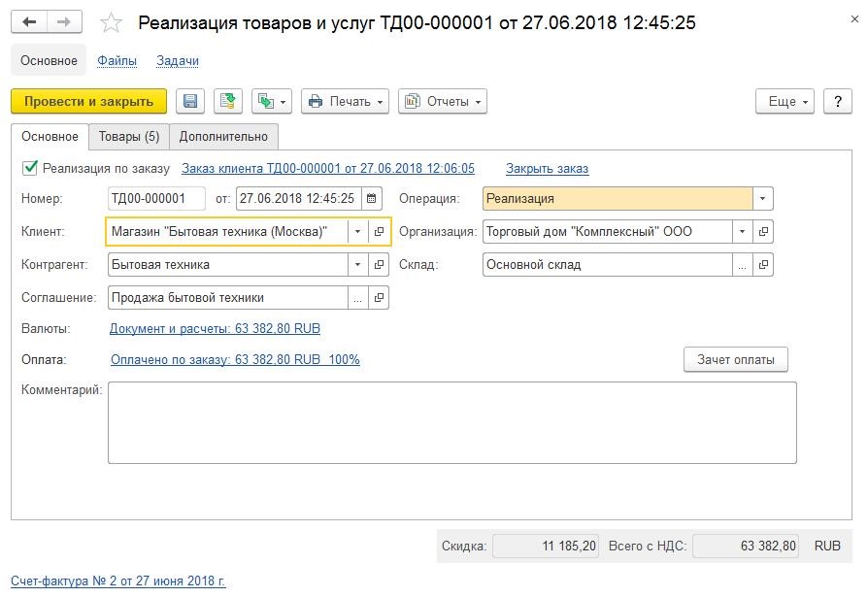Toggle Реализация по заказу checkbox
The image size is (868, 597).
click(30, 168)
